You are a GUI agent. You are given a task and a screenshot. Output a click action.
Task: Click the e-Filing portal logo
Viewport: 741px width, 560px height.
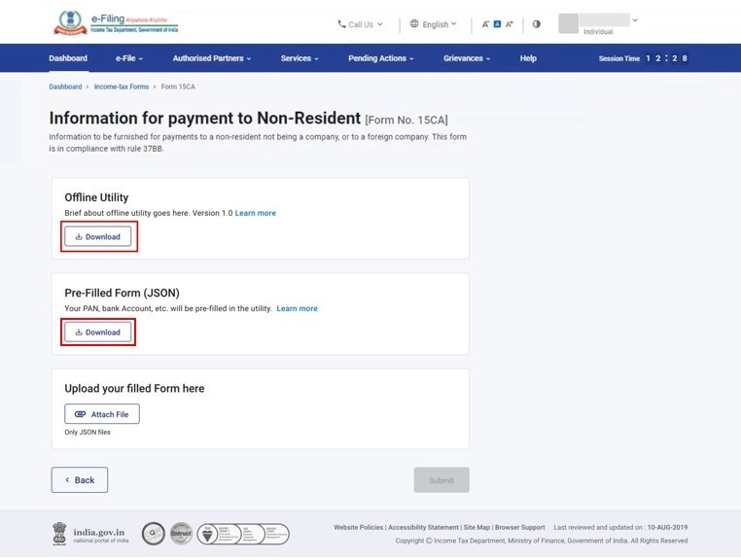(x=115, y=22)
